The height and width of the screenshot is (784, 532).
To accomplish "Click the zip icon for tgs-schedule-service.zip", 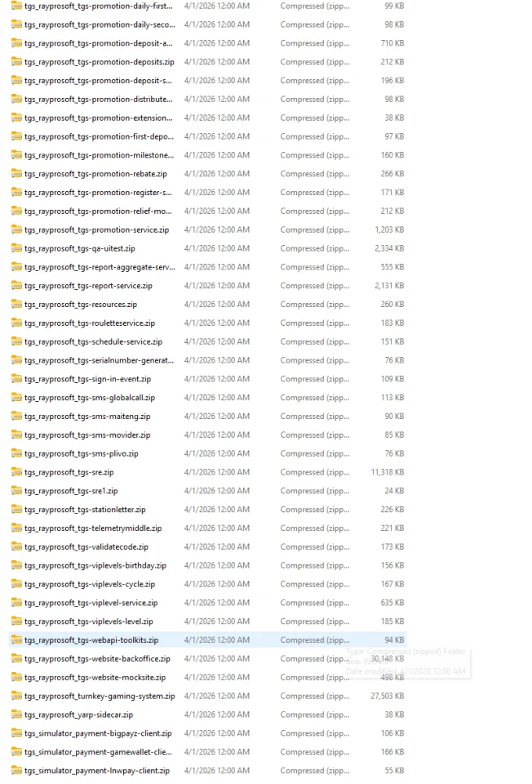I will coord(16,342).
